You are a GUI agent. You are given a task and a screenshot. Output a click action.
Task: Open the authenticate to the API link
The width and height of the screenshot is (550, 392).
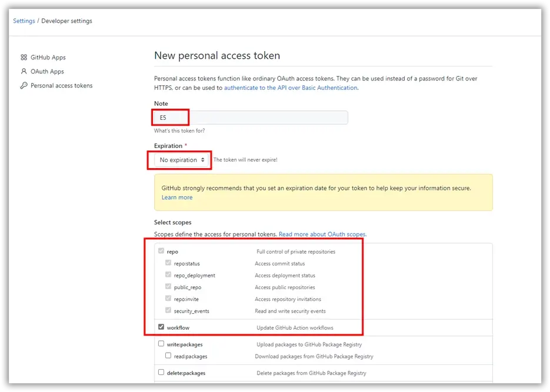[291, 88]
